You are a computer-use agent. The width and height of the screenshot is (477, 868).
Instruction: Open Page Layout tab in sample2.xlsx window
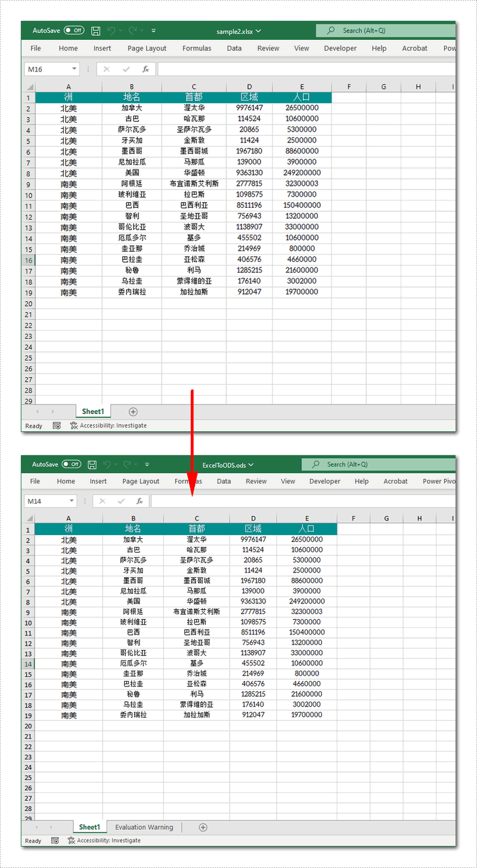tap(147, 48)
